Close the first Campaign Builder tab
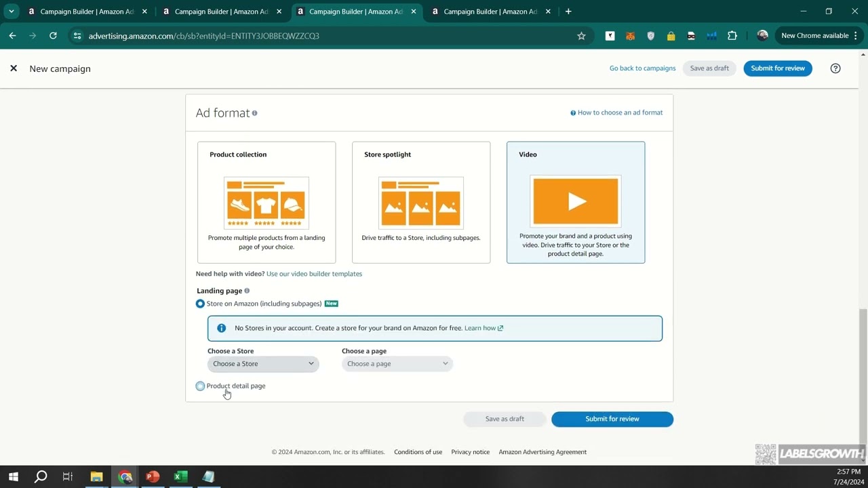The image size is (868, 488). click(144, 12)
